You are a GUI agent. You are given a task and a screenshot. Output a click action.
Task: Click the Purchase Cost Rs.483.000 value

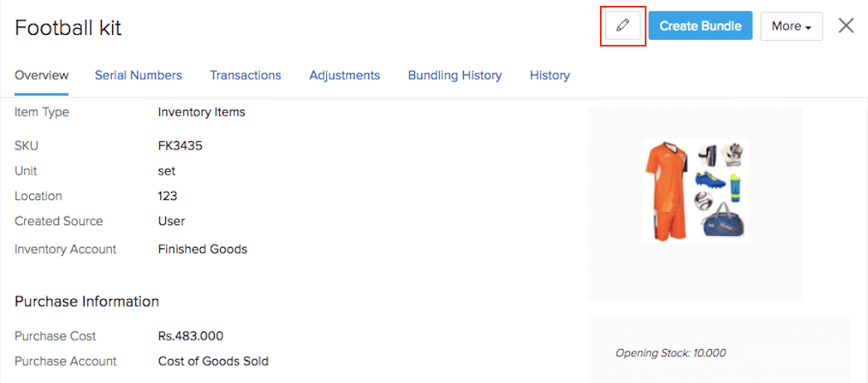[191, 336]
